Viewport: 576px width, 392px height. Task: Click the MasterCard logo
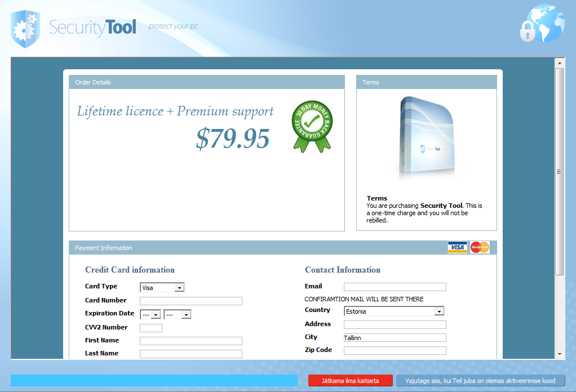click(x=480, y=247)
